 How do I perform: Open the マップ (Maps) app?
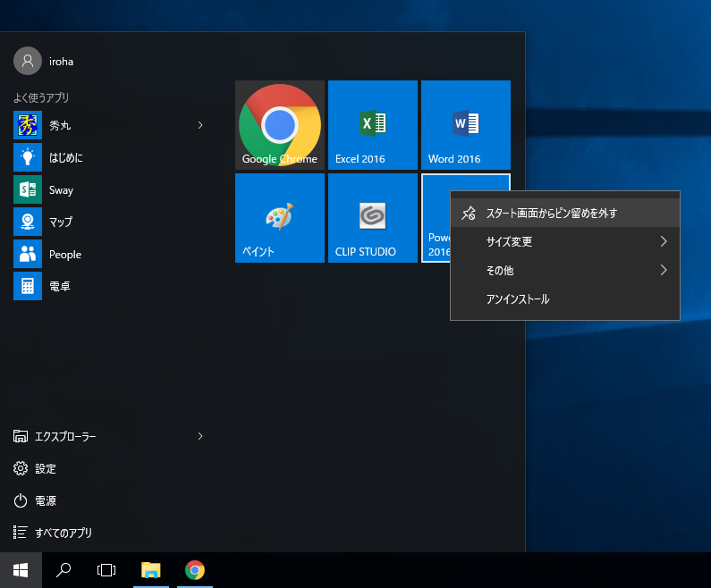coord(61,222)
